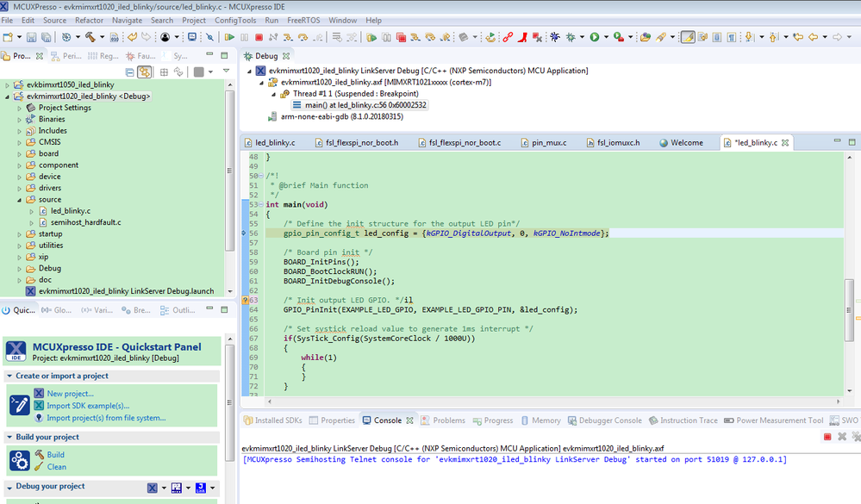The height and width of the screenshot is (504, 861).
Task: Click the Clean link in Quickstart Panel
Action: click(57, 467)
